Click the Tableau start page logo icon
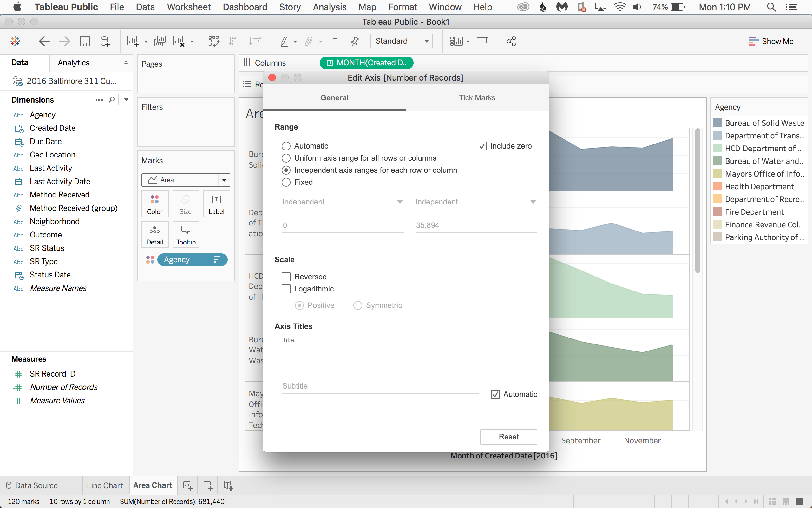Image resolution: width=812 pixels, height=508 pixels. pos(15,41)
